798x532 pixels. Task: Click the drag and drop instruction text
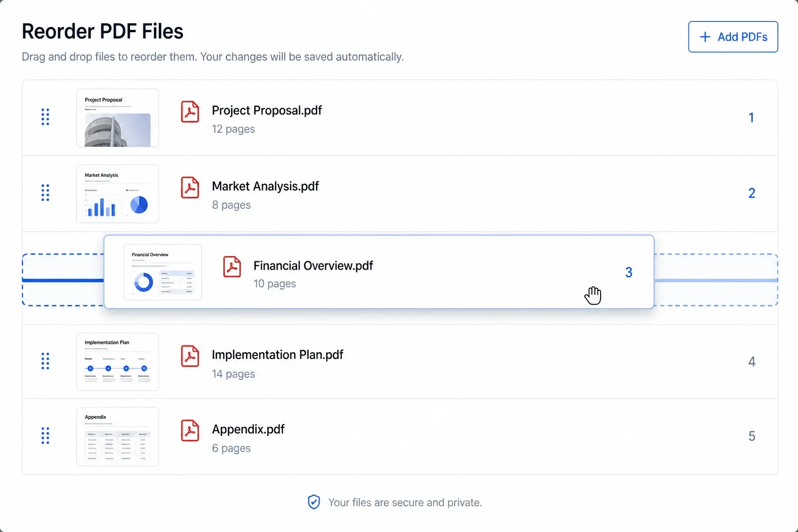(x=212, y=57)
